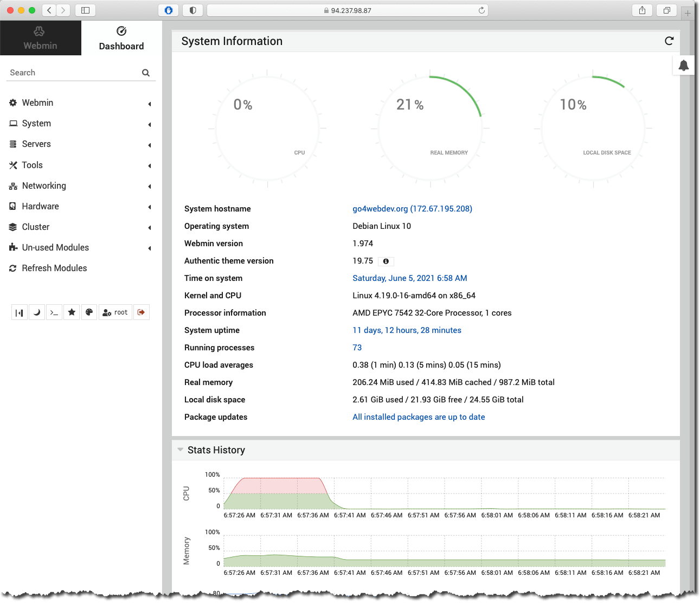Screen dimensions: 700x615
Task: Log out with the exit icon
Action: click(142, 312)
